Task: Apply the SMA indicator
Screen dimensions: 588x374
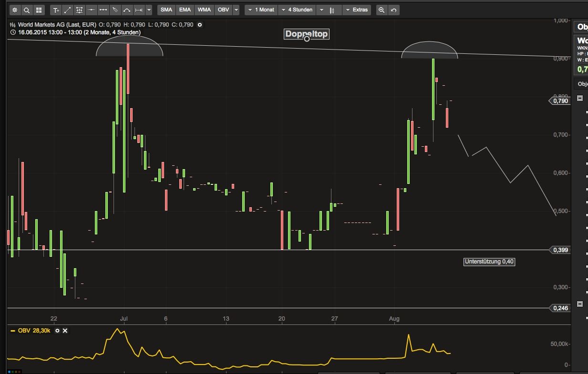Action: (x=166, y=10)
